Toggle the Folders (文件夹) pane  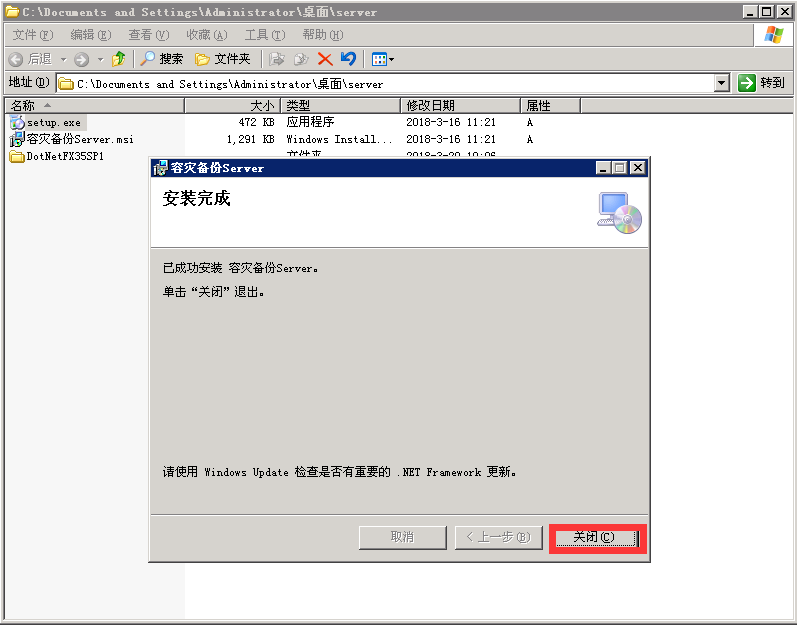pos(223,59)
